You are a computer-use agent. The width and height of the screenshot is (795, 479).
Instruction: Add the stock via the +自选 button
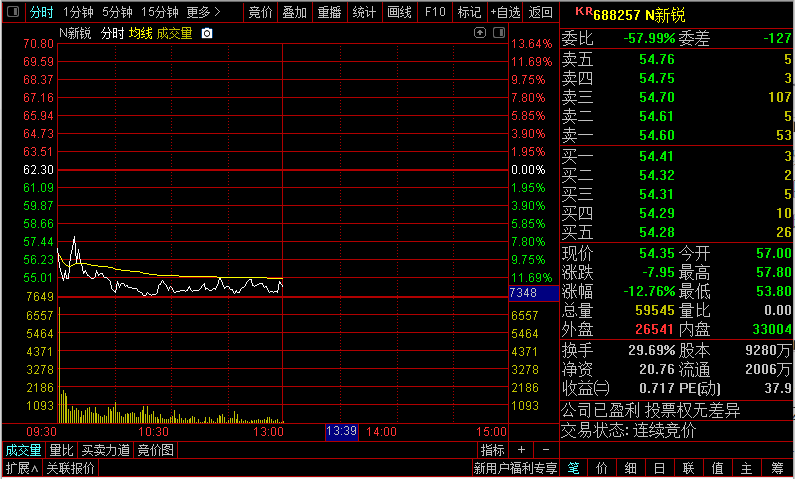(x=505, y=12)
